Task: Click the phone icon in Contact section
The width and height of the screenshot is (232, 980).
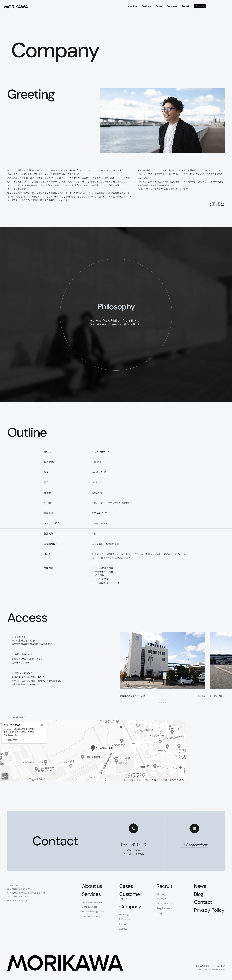Action: point(133,828)
